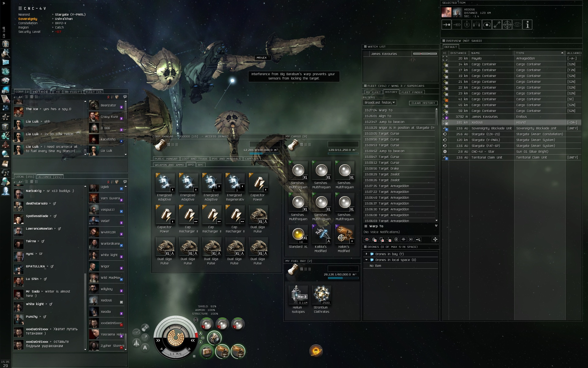Click the corp hangar capacity bar
588x368 pixels.
click(x=265, y=153)
